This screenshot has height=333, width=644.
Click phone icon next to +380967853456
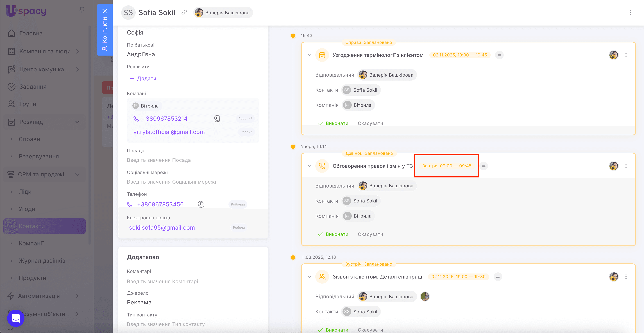[130, 205]
